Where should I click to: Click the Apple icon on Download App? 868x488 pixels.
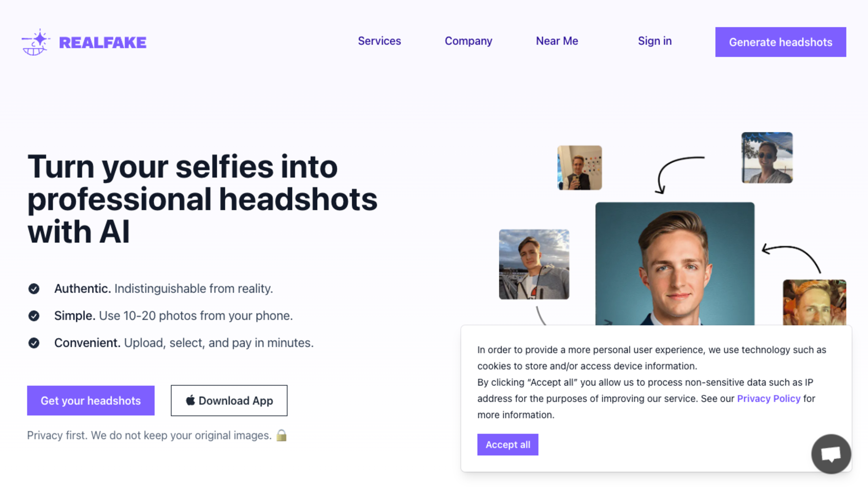(x=190, y=400)
